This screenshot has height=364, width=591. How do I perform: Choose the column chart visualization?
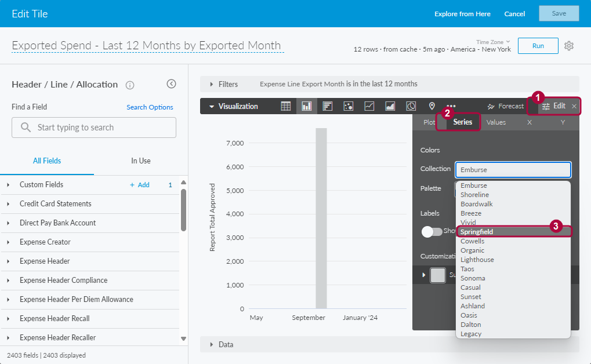[x=307, y=106]
